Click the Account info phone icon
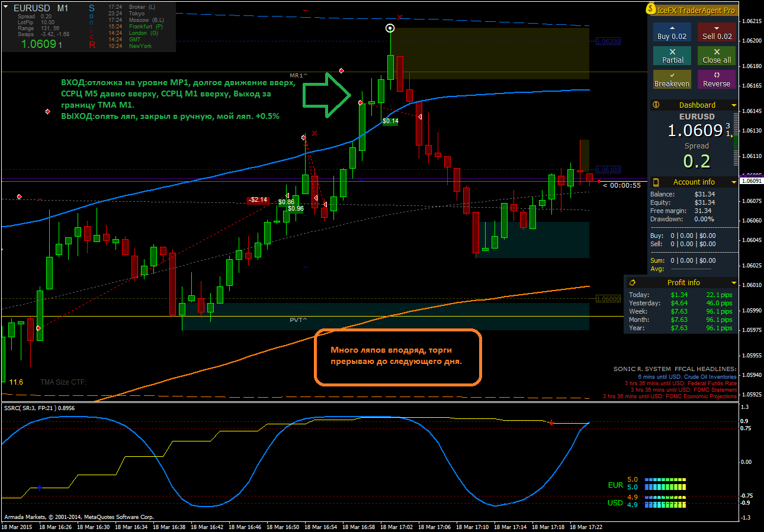 coord(656,182)
